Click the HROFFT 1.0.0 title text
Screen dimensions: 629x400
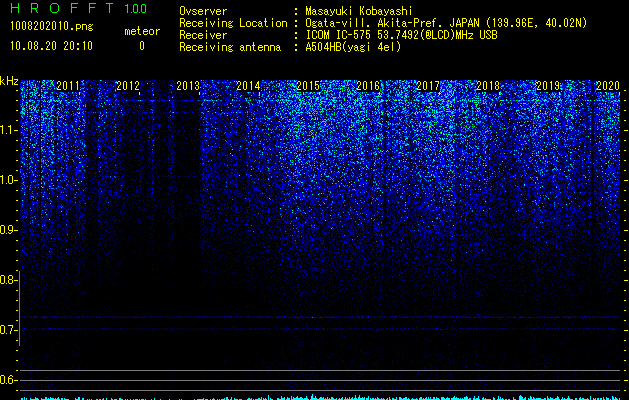78,8
